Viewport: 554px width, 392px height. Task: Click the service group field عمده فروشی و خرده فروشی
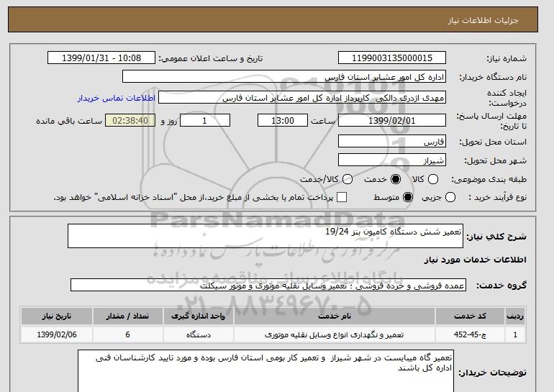tap(268, 285)
